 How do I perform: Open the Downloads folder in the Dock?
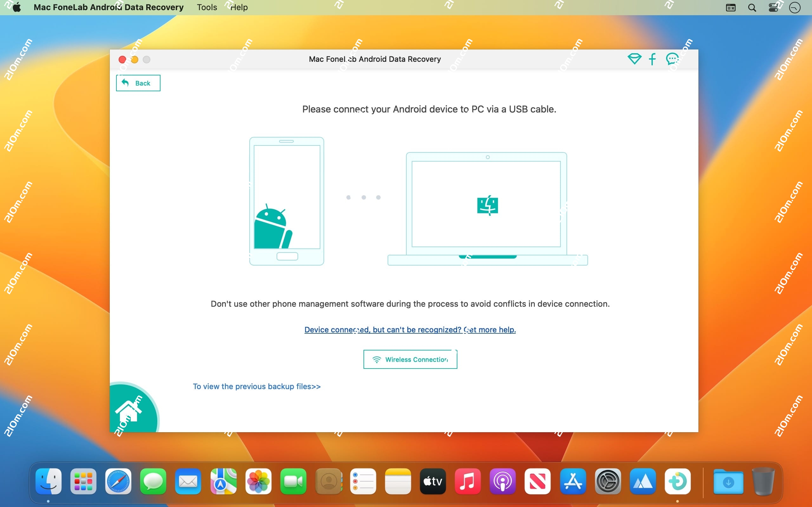click(729, 482)
